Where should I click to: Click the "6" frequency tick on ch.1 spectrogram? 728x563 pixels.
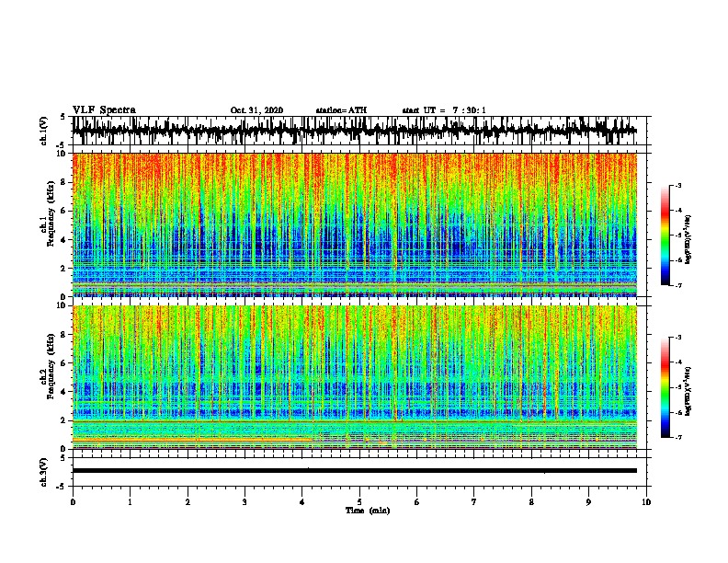(x=64, y=211)
